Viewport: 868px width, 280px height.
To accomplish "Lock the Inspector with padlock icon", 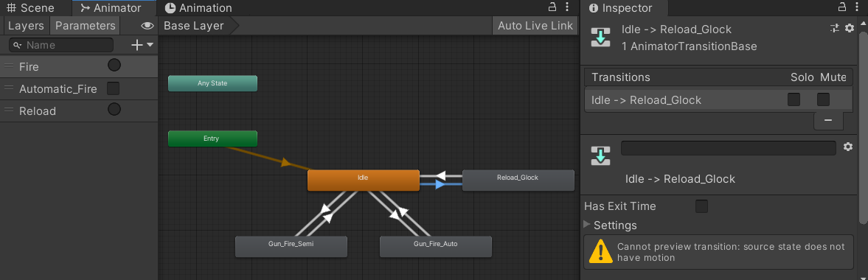I will (x=842, y=7).
